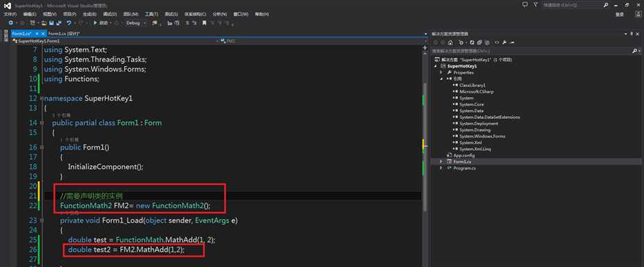Image resolution: width=644 pixels, height=267 pixels.
Task: Click the Save All toolbar icon
Action: (x=59, y=23)
